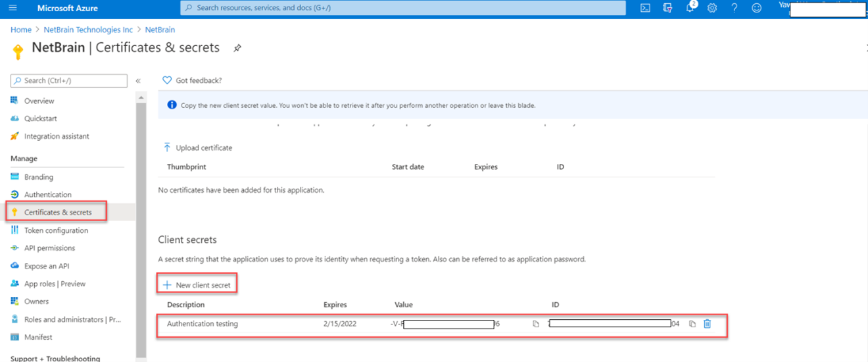
Task: Navigate to Home breadcrumb link
Action: (21, 30)
